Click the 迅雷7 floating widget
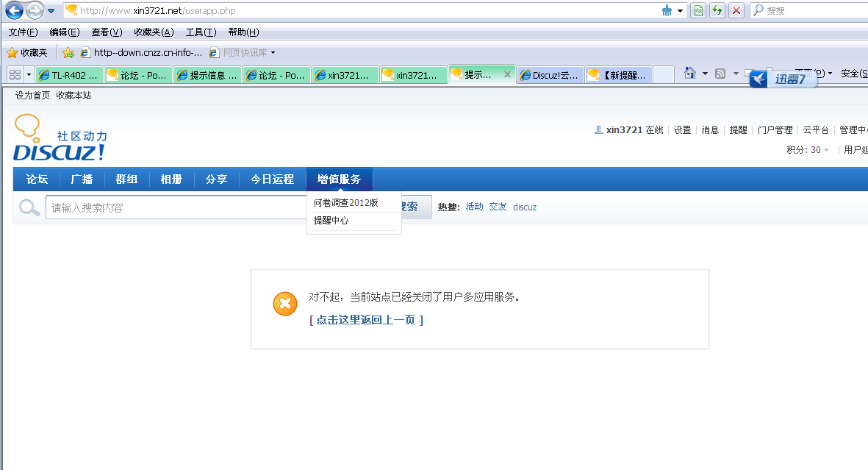 (783, 79)
